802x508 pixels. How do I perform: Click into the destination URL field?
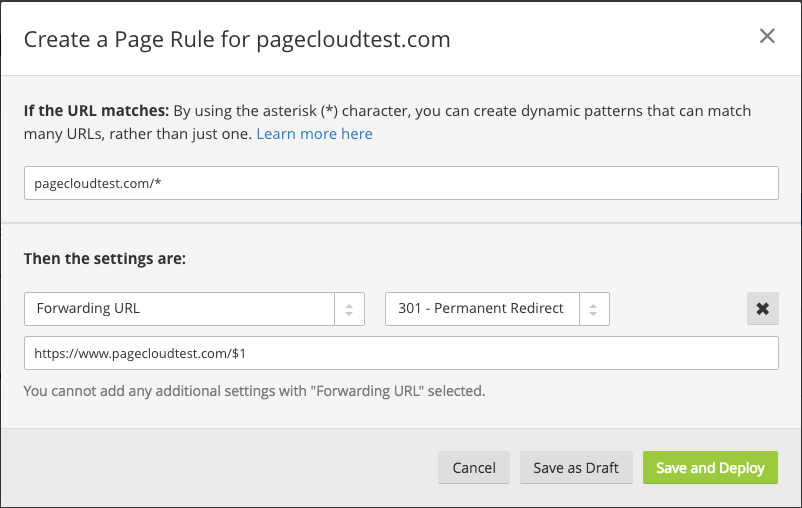401,353
